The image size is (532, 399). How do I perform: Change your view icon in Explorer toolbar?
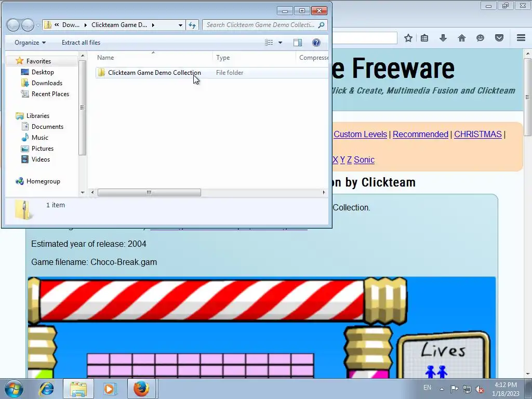coord(269,43)
